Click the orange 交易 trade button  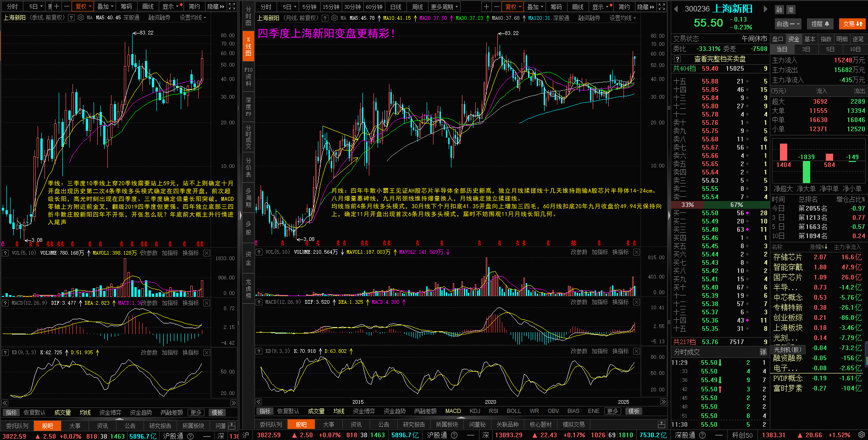pyautogui.click(x=852, y=23)
